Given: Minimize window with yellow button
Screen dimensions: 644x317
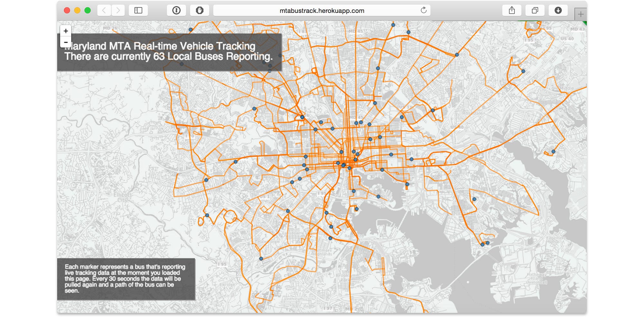Looking at the screenshot, I should point(77,10).
